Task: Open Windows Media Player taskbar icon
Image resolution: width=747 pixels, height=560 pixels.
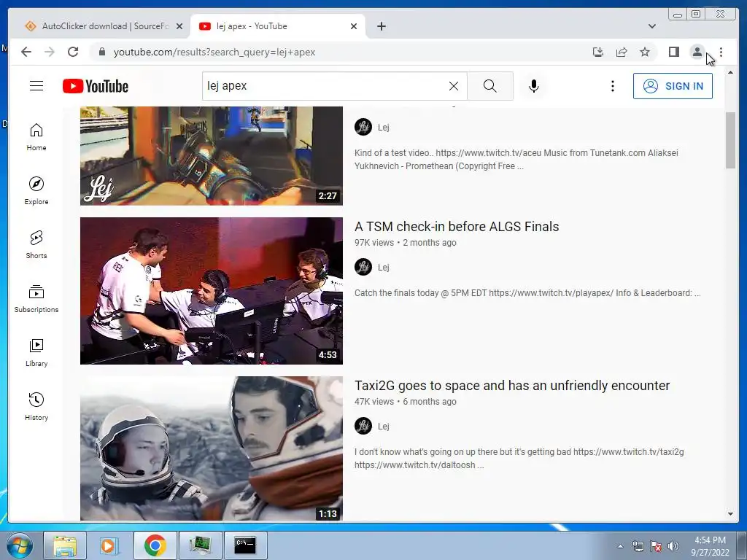Action: [x=108, y=545]
